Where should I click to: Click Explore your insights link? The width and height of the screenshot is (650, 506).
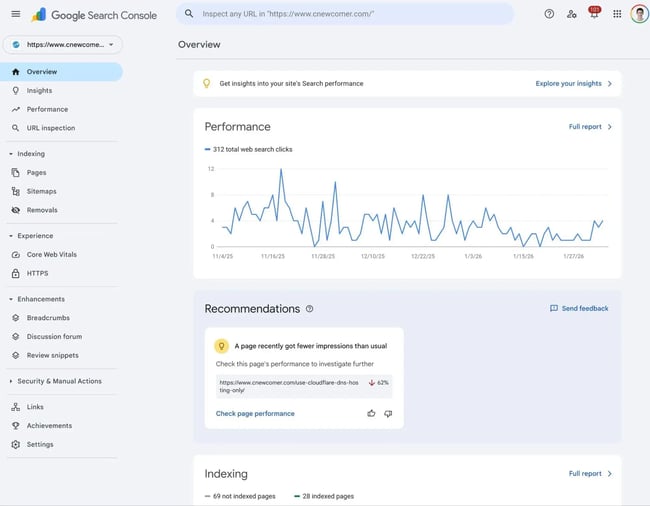pyautogui.click(x=568, y=83)
